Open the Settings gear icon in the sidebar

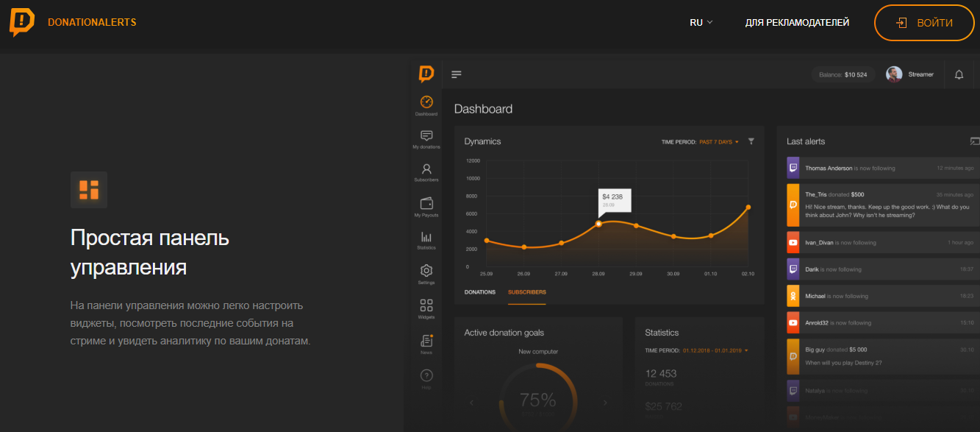(426, 271)
